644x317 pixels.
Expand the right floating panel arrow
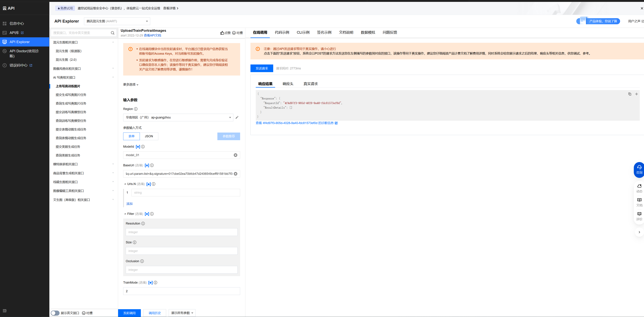point(639,232)
